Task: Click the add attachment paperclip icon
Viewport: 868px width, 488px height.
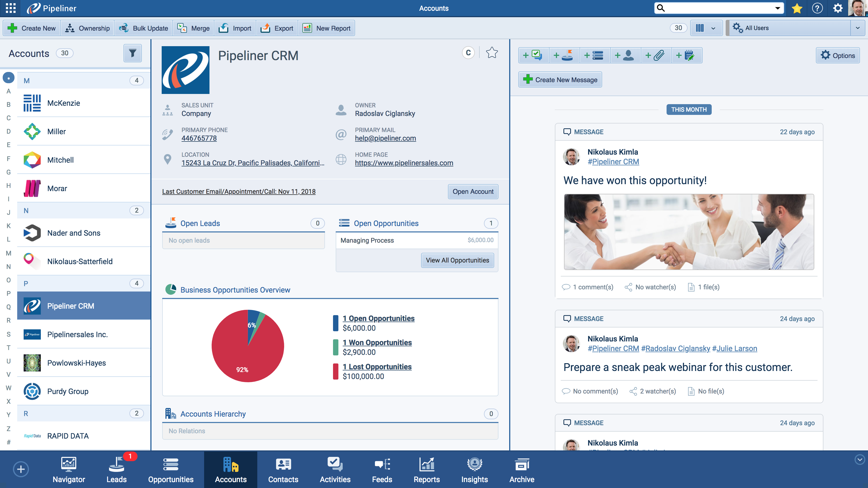Action: (656, 55)
